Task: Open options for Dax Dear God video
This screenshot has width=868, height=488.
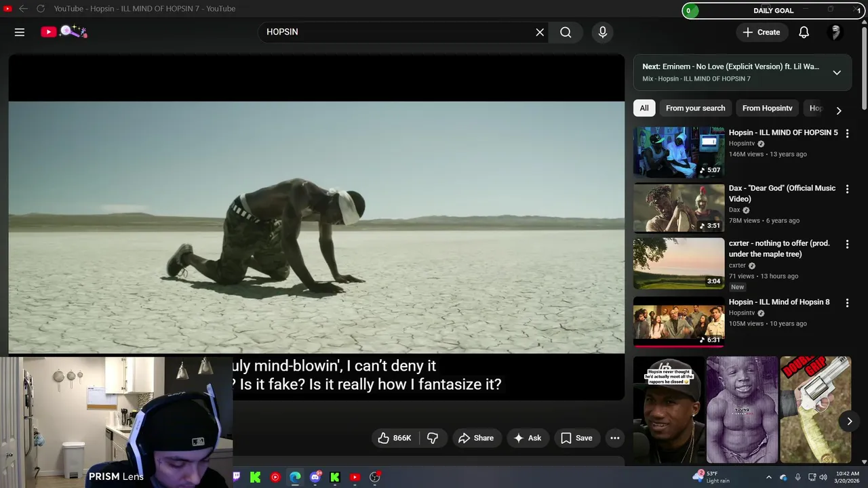Action: (x=847, y=189)
